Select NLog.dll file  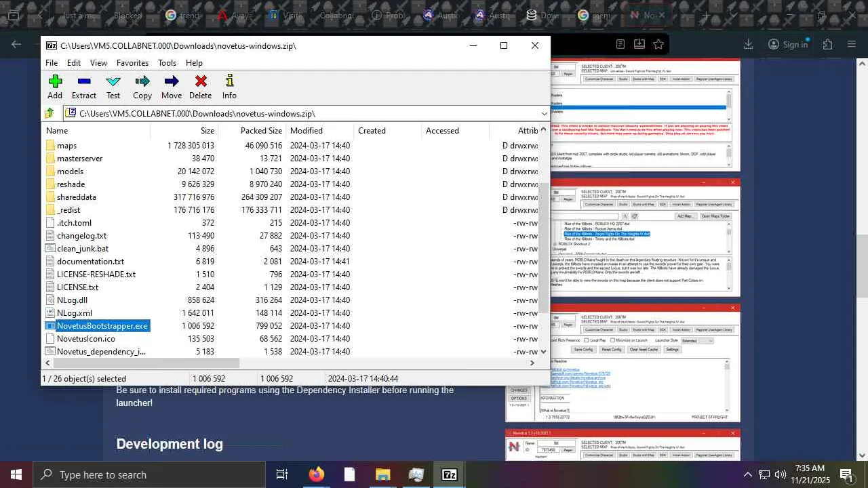coord(72,300)
